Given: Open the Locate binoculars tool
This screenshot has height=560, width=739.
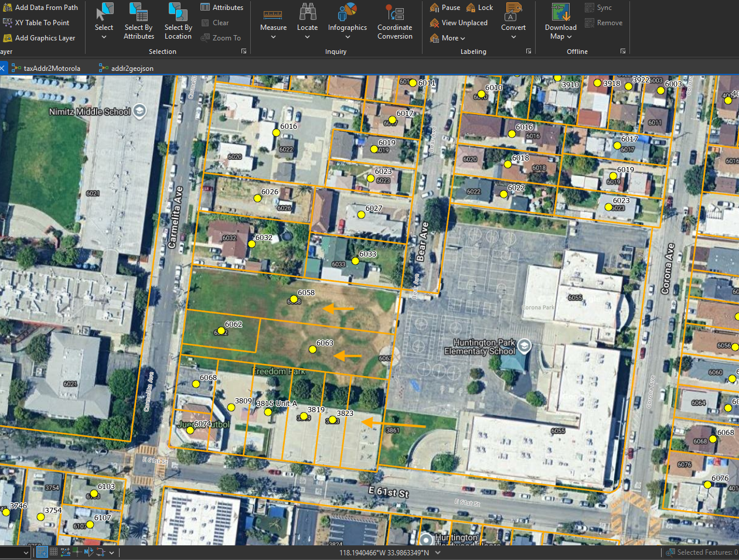Looking at the screenshot, I should click(x=307, y=21).
